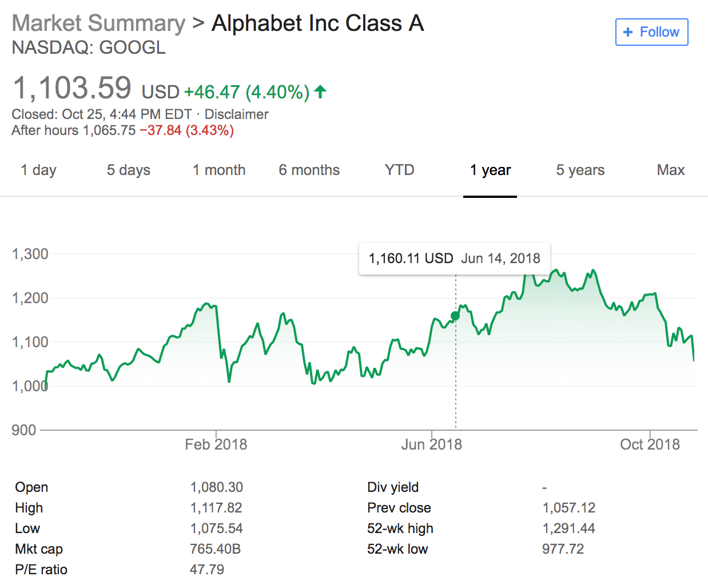Follow Alphabet Inc Class A stock
The height and width of the screenshot is (588, 708).
(652, 32)
